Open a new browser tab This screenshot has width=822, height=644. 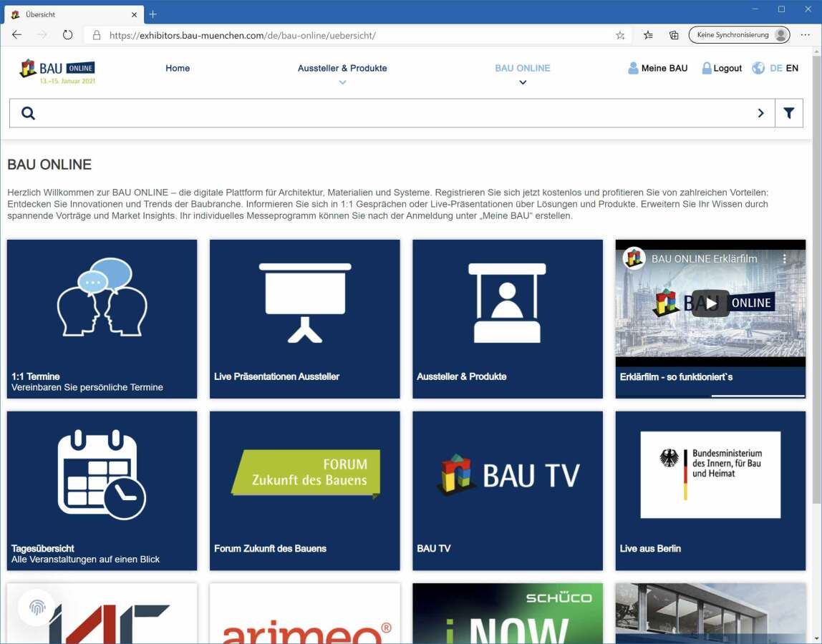click(153, 14)
